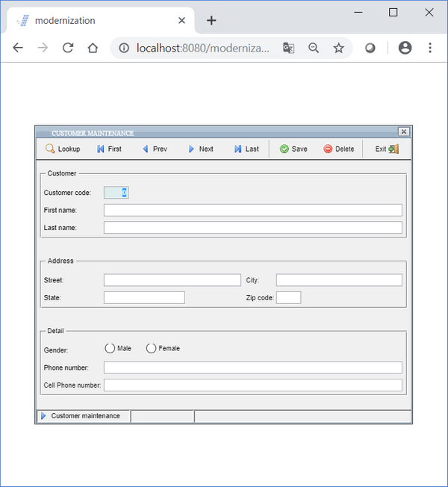Click the browser Forward arrow
The height and width of the screenshot is (487, 448).
(43, 48)
